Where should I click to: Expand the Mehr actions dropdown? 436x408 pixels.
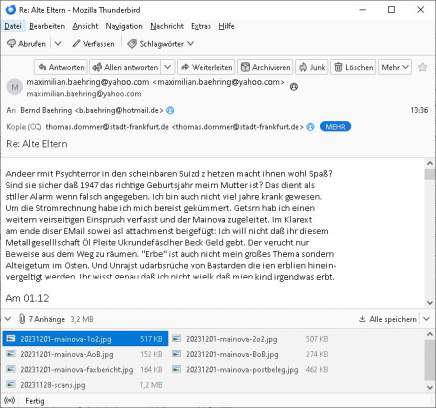coord(395,67)
